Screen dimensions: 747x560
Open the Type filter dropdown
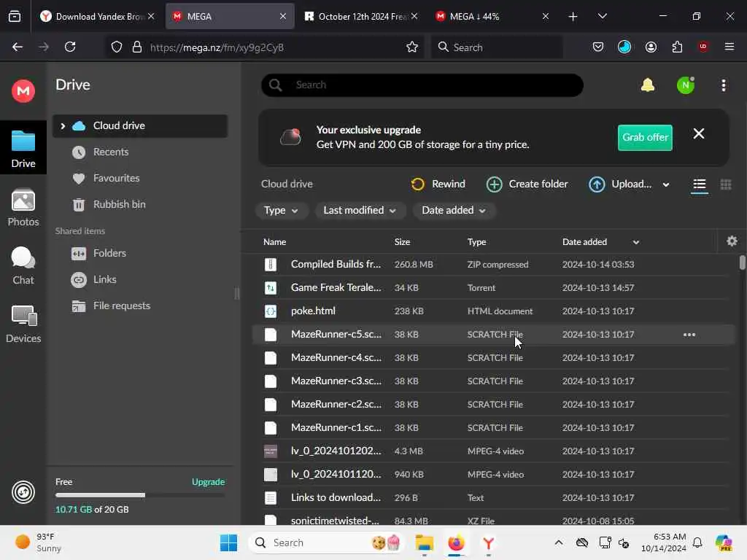click(x=281, y=210)
